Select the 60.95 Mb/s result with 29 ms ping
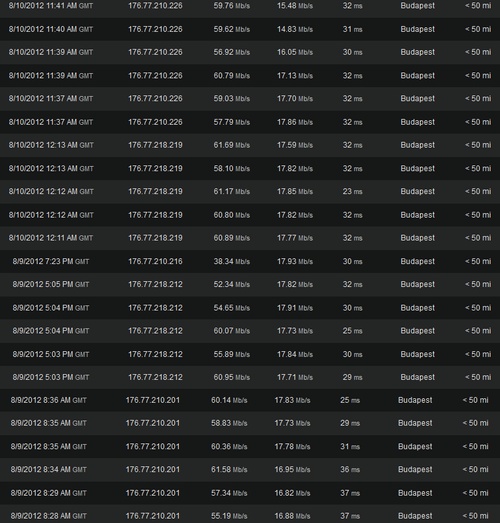The width and height of the screenshot is (500, 523). (250, 377)
